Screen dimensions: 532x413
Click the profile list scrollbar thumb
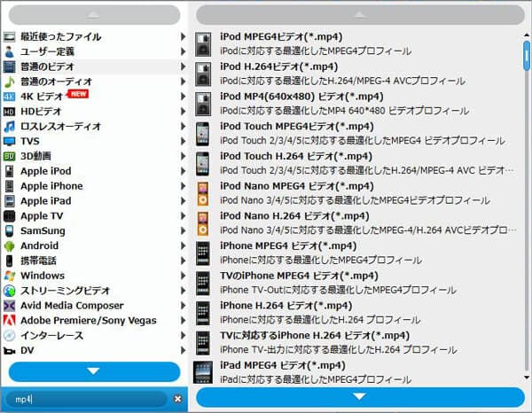[x=527, y=56]
